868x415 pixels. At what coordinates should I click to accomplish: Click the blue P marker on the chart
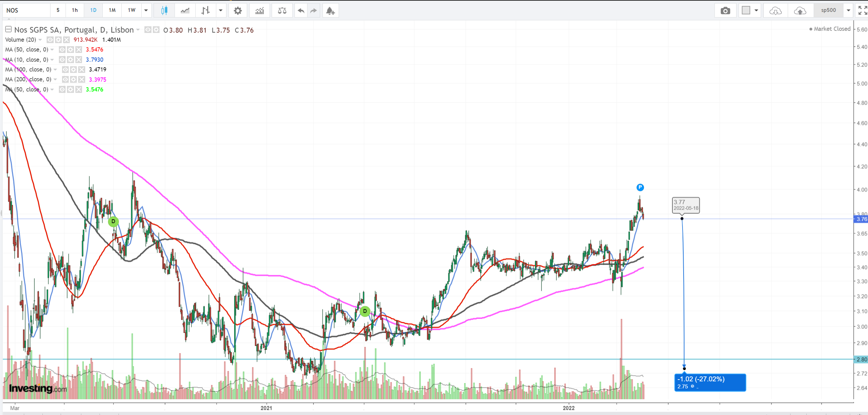pyautogui.click(x=640, y=188)
